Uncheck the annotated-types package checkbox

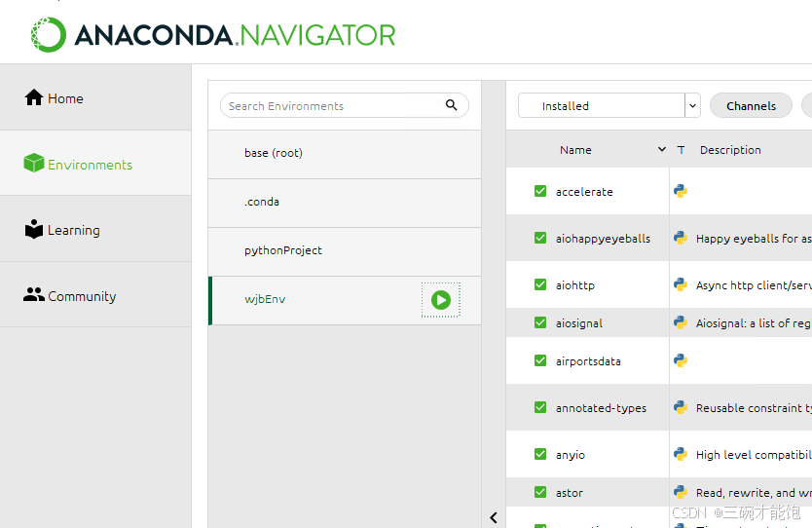(x=540, y=407)
